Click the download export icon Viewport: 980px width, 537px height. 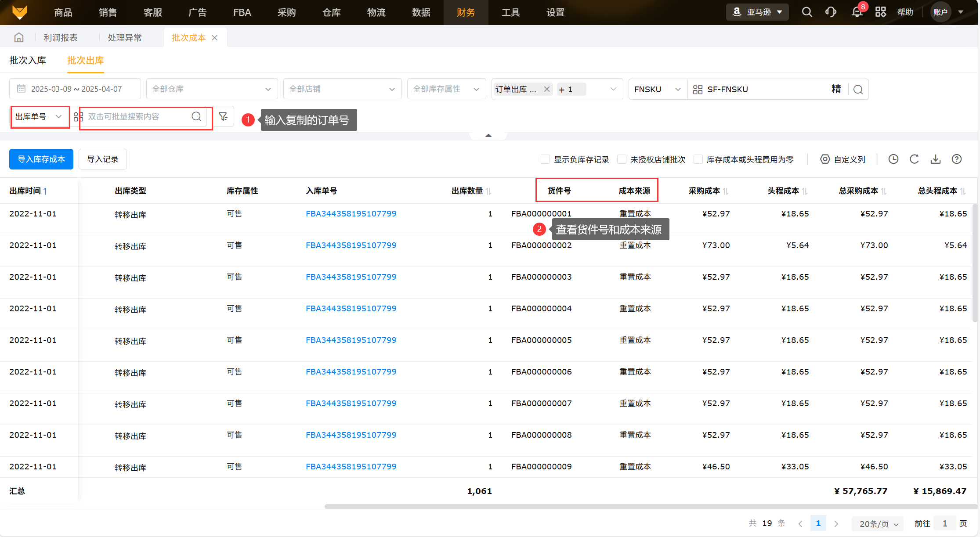pyautogui.click(x=935, y=159)
